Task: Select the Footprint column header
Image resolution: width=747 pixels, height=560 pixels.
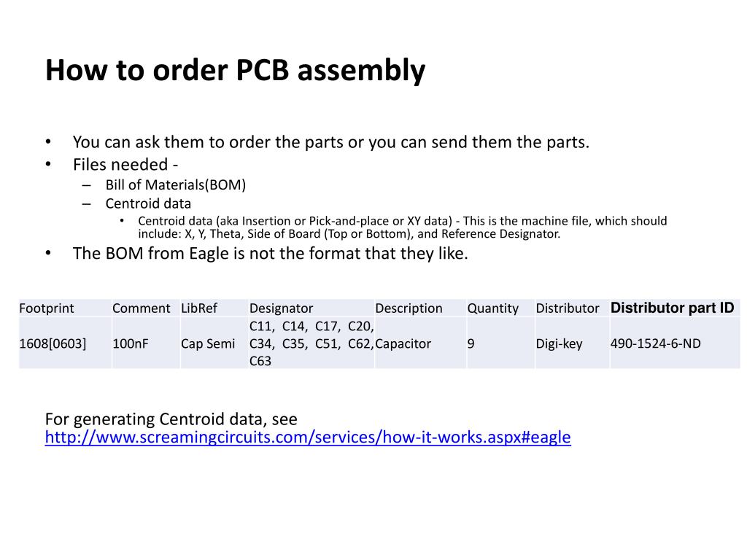Action: (47, 308)
